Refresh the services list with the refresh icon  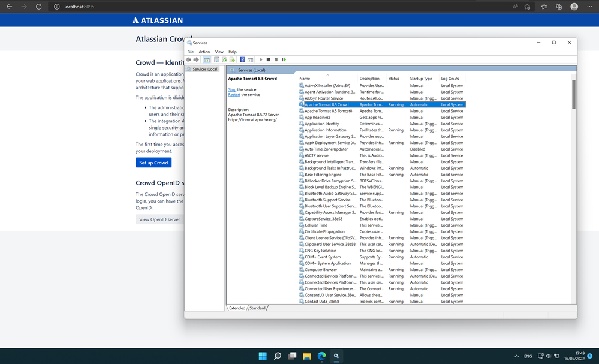(225, 59)
